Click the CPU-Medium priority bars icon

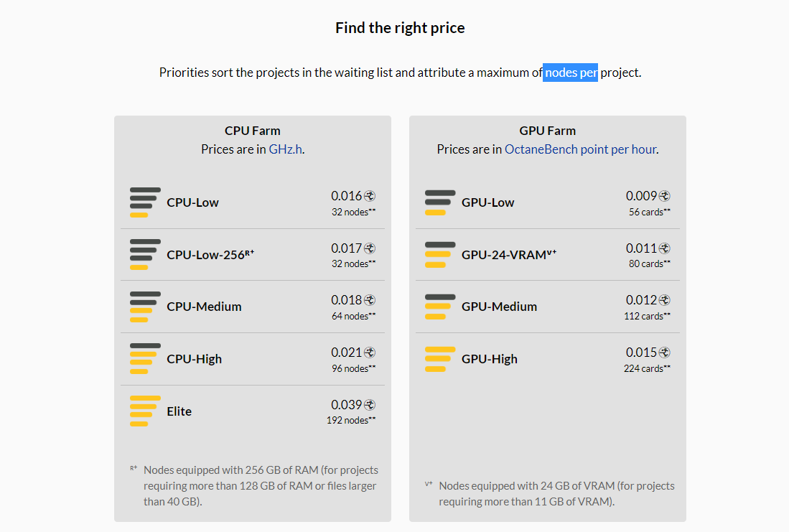click(x=145, y=307)
